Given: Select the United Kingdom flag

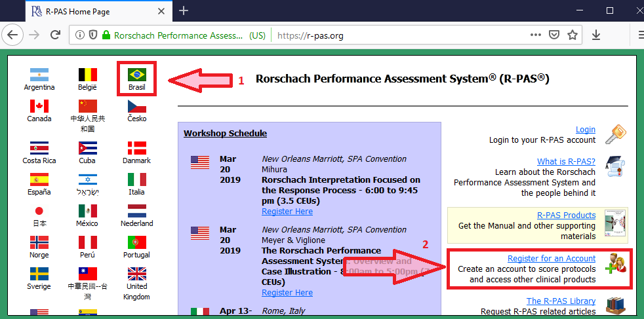Looking at the screenshot, I should [x=136, y=274].
